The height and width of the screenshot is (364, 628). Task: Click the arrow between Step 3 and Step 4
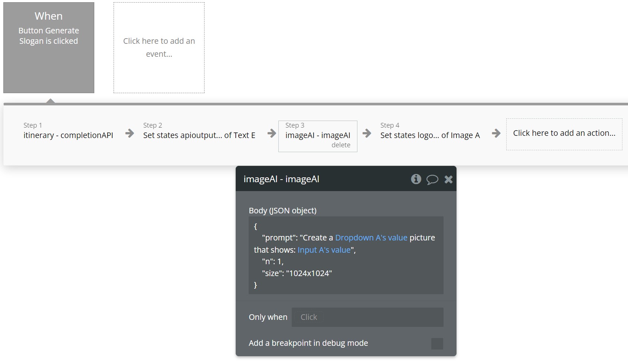(367, 134)
